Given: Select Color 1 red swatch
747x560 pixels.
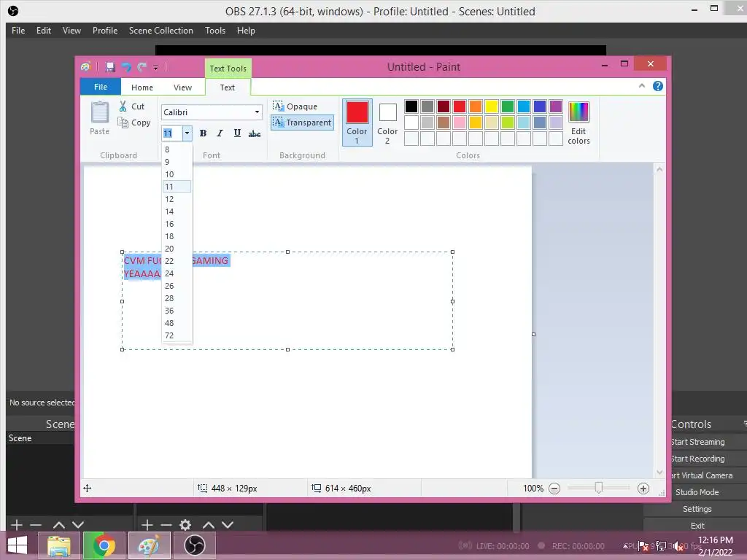Looking at the screenshot, I should point(357,122).
